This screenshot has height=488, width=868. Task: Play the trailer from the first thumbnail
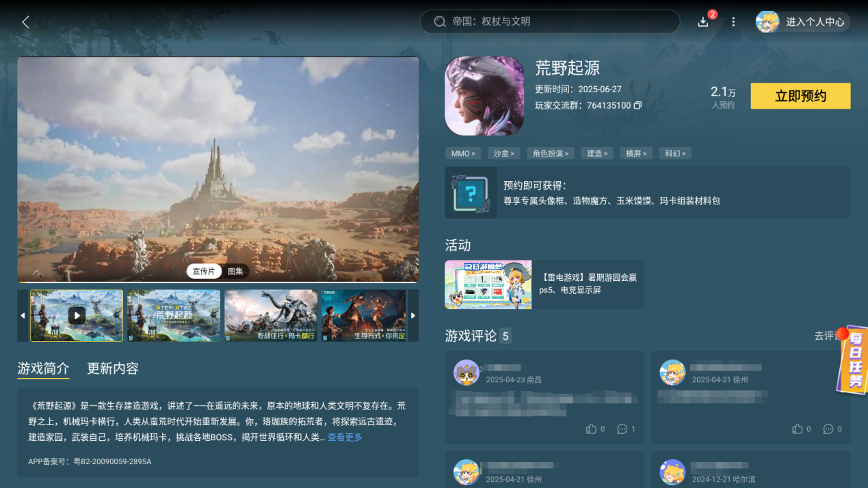click(77, 315)
